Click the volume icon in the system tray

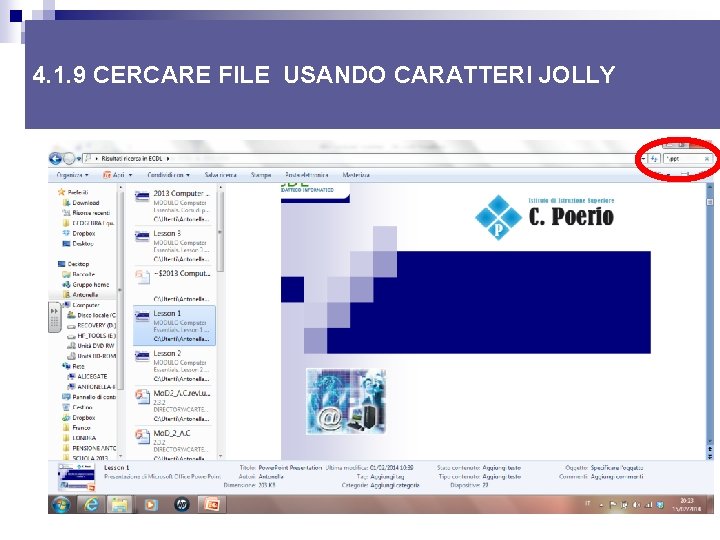coord(636,505)
